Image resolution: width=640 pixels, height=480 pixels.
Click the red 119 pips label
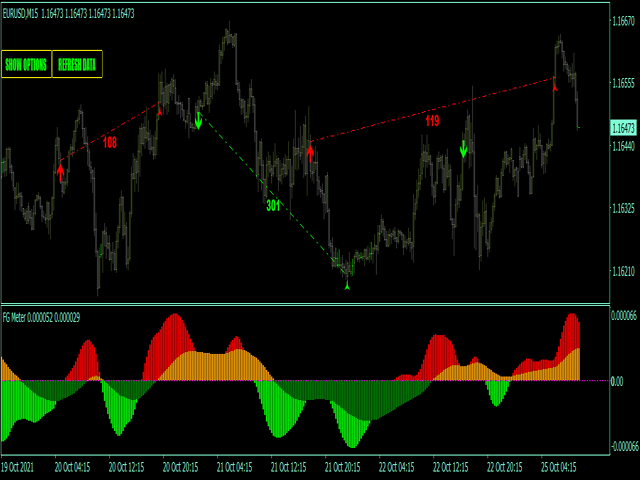tap(432, 120)
